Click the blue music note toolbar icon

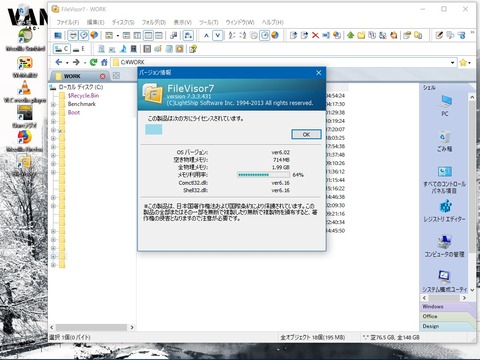tap(123, 49)
